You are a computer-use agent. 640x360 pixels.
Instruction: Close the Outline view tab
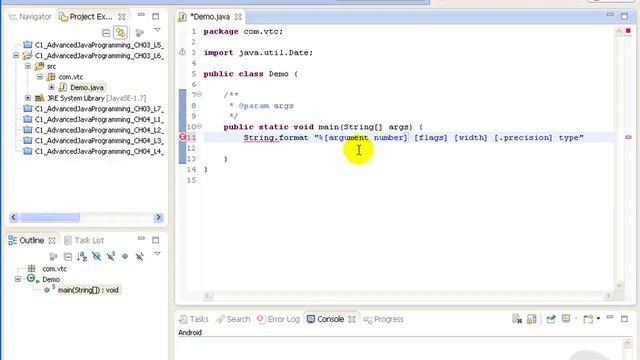tap(52, 241)
